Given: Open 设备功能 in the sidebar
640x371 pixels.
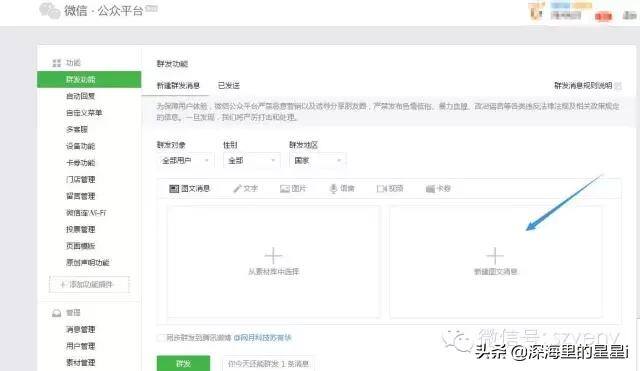Looking at the screenshot, I should pos(80,146).
